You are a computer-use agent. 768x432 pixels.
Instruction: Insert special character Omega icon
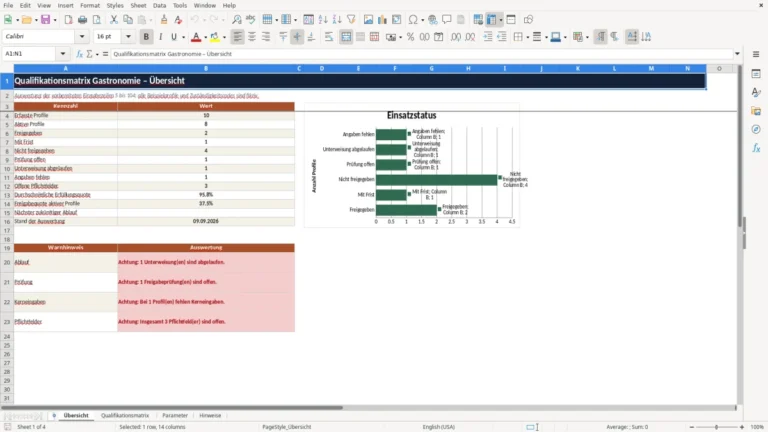[413, 20]
